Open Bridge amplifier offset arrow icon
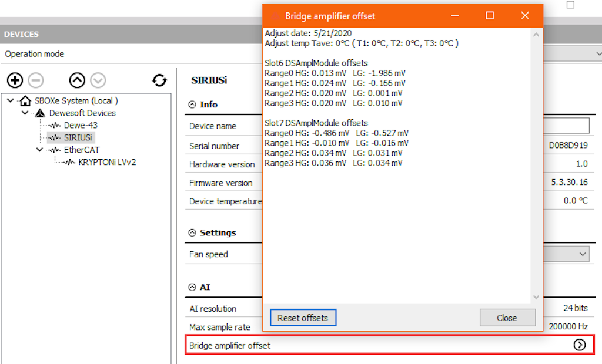The image size is (602, 364). pyautogui.click(x=579, y=345)
